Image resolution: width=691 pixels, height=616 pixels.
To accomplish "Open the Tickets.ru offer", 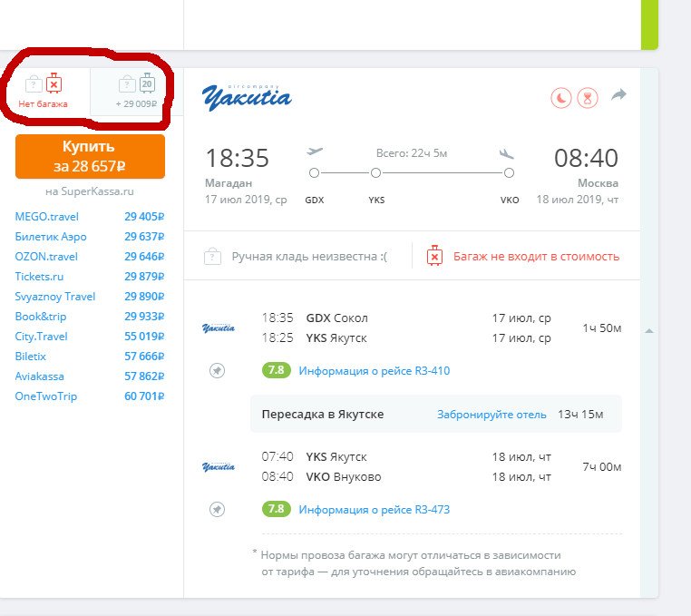I will [90, 277].
